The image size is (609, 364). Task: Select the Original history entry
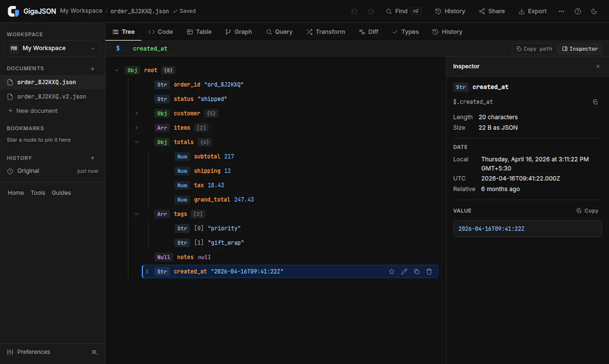tap(53, 171)
